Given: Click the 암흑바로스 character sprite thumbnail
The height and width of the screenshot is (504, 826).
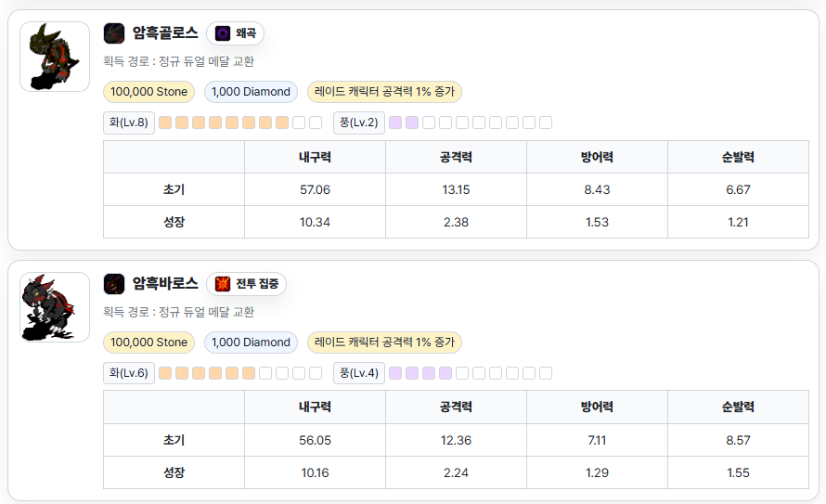Looking at the screenshot, I should tap(55, 307).
